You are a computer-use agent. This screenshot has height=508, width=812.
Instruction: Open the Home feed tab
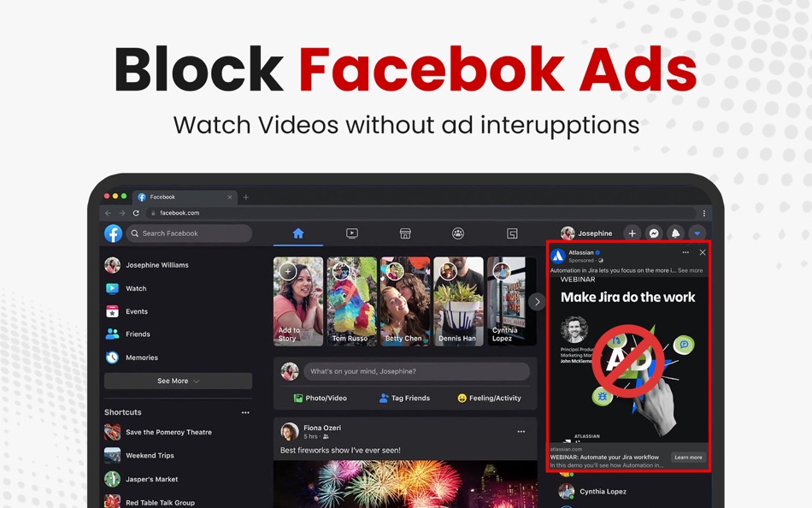pyautogui.click(x=298, y=233)
